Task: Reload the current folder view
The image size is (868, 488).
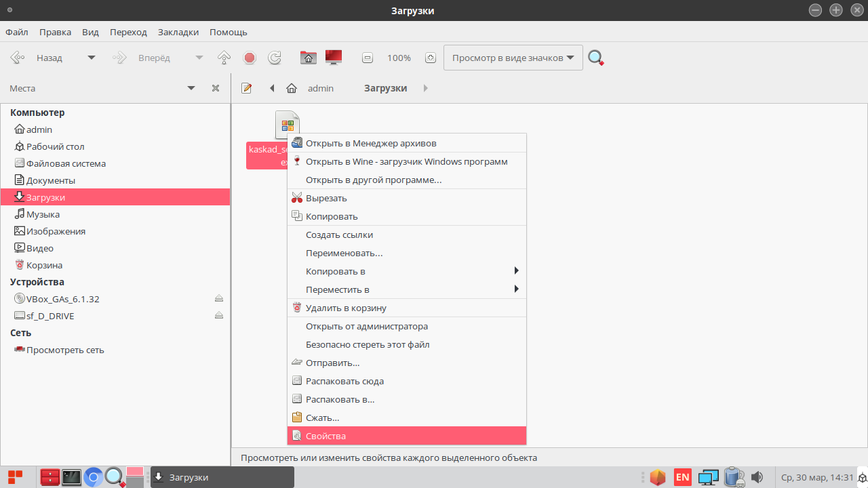Action: [x=275, y=58]
